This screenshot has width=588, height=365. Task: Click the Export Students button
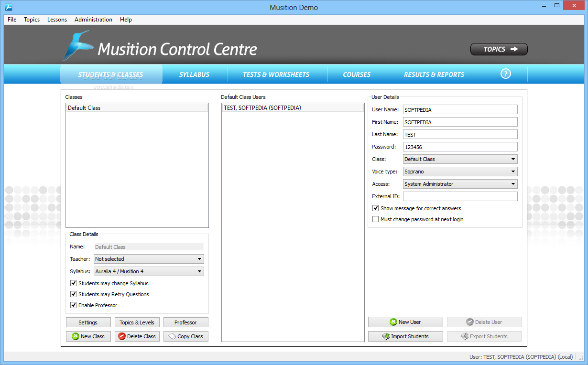click(x=484, y=336)
